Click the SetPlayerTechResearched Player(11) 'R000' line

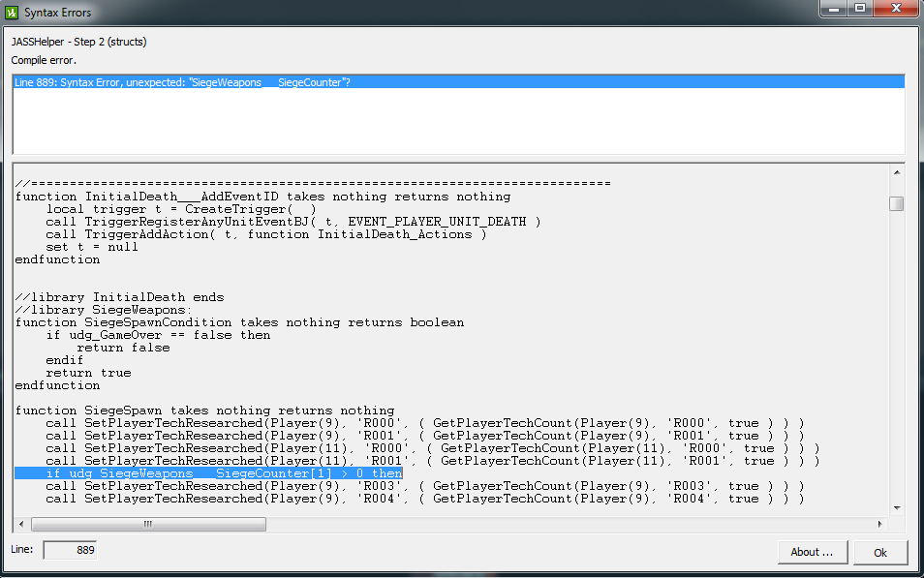pos(433,448)
